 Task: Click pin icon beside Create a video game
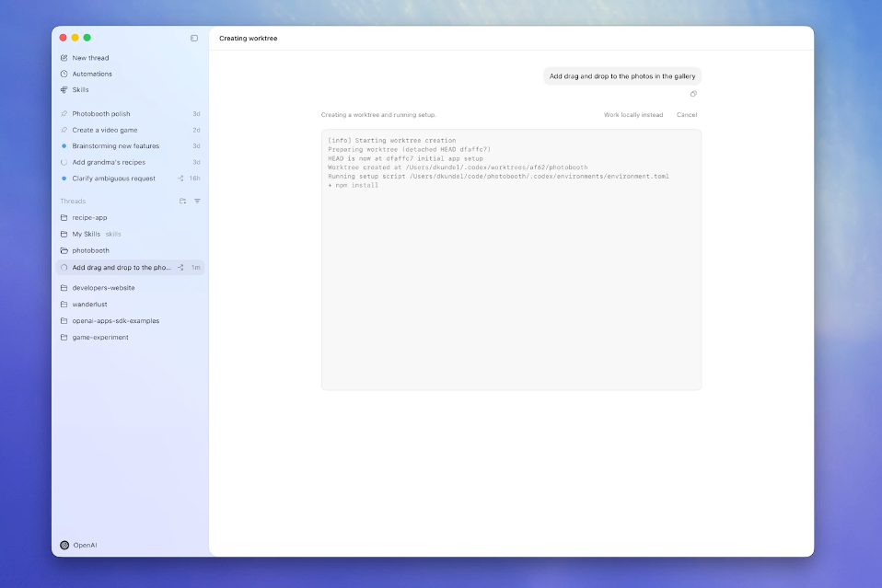point(64,131)
